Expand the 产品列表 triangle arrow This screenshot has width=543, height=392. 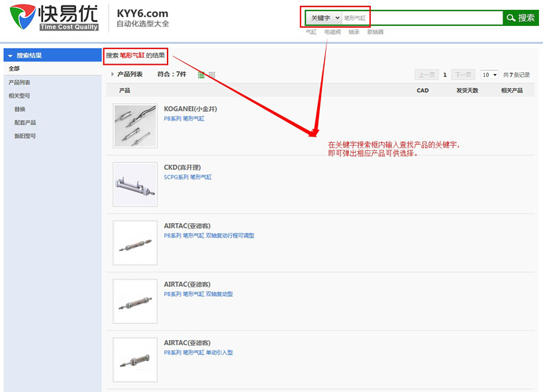point(113,74)
